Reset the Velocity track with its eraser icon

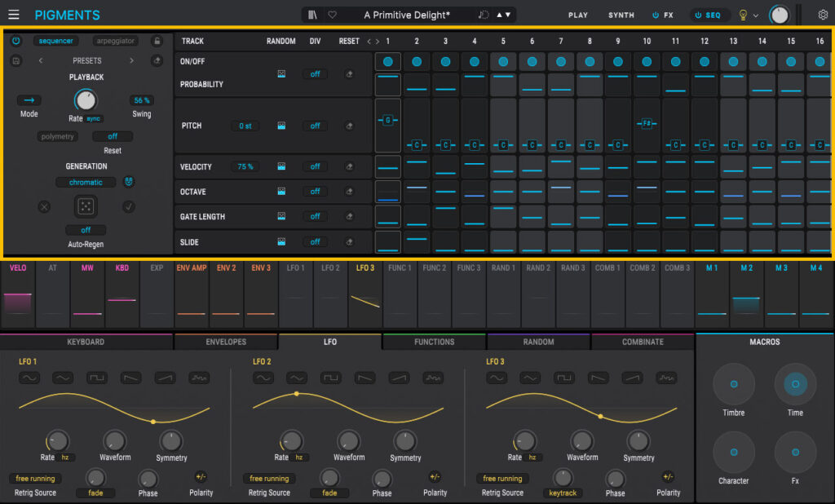(x=349, y=166)
